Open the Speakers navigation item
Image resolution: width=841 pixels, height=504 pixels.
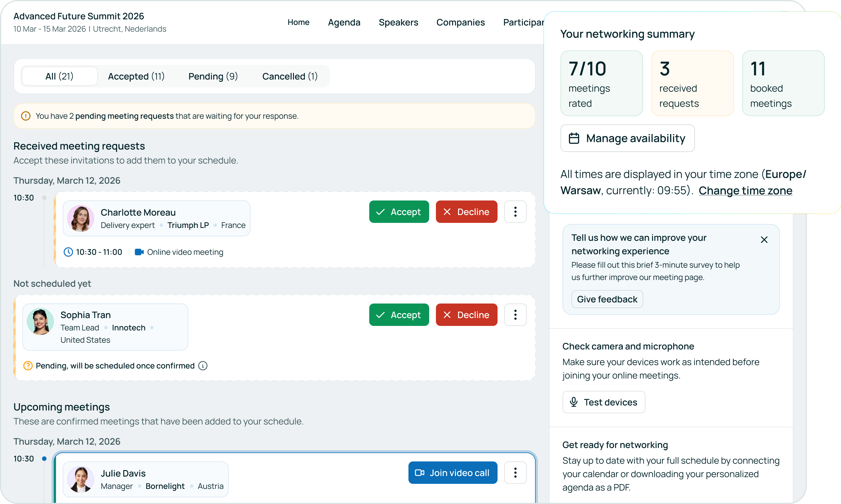click(398, 22)
